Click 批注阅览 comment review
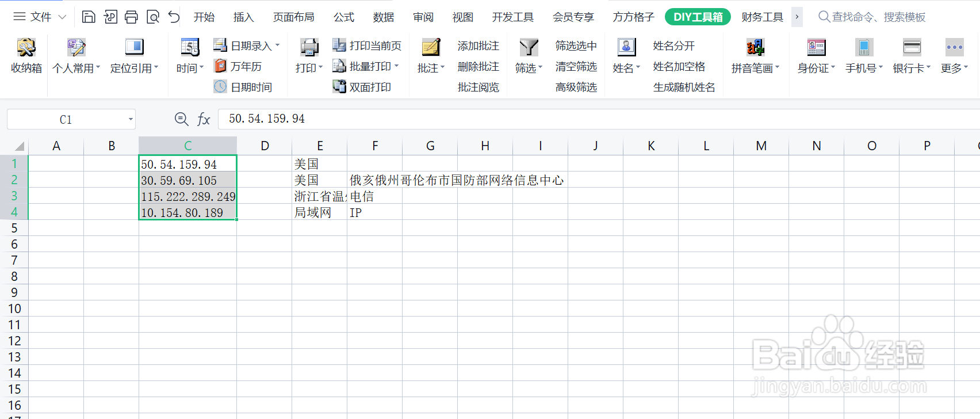 point(478,87)
